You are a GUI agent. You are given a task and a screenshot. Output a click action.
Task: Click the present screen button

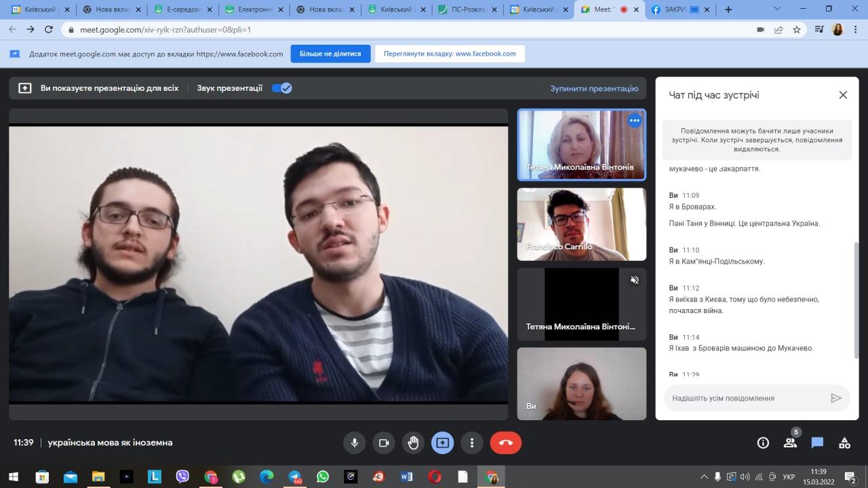pos(443,443)
